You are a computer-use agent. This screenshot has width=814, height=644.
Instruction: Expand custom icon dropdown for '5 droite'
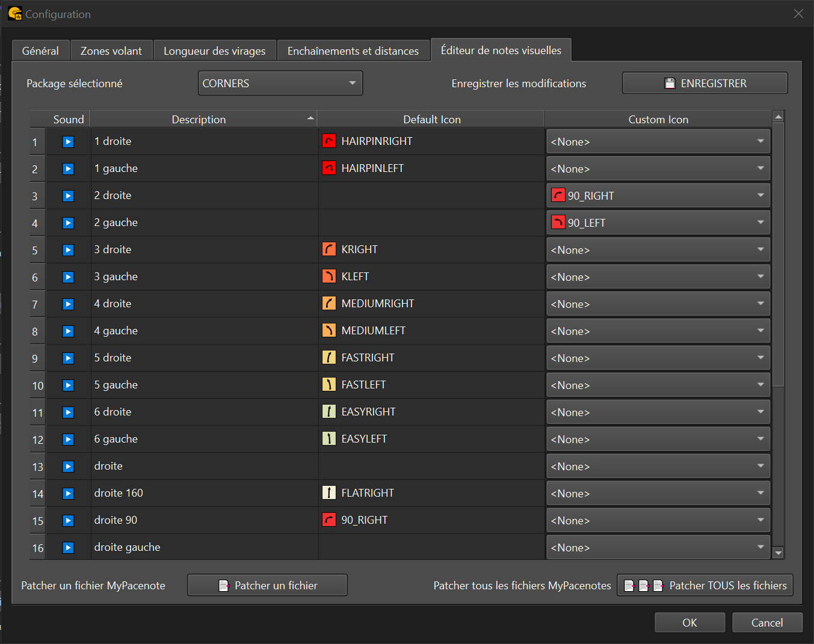pyautogui.click(x=658, y=358)
